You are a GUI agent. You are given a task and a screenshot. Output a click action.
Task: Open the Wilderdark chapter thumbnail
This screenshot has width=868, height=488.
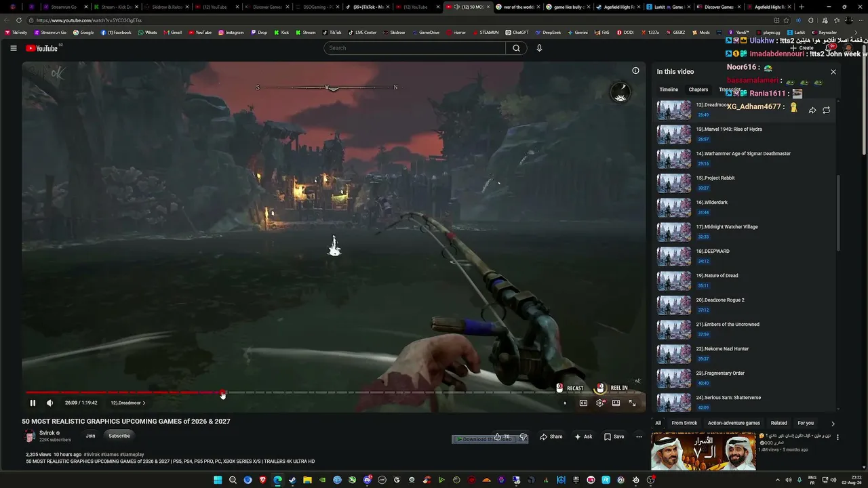(x=674, y=207)
